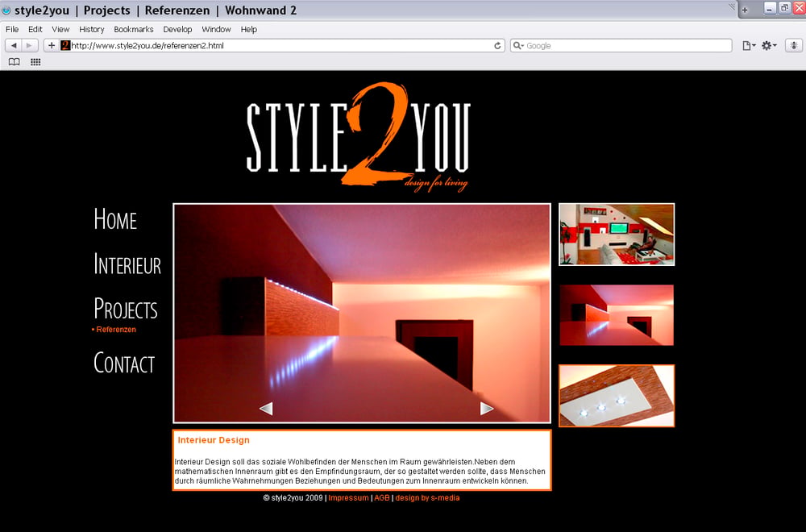Click the Style2You logo

[x=359, y=136]
